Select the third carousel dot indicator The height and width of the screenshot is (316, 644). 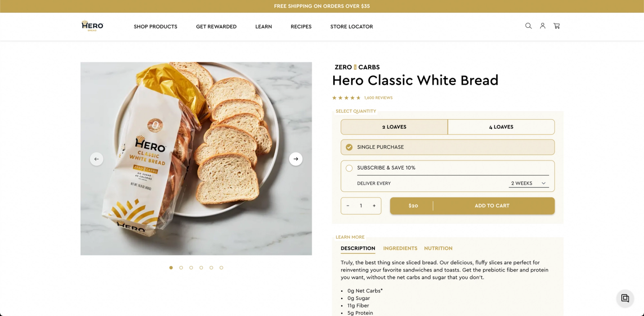(191, 267)
